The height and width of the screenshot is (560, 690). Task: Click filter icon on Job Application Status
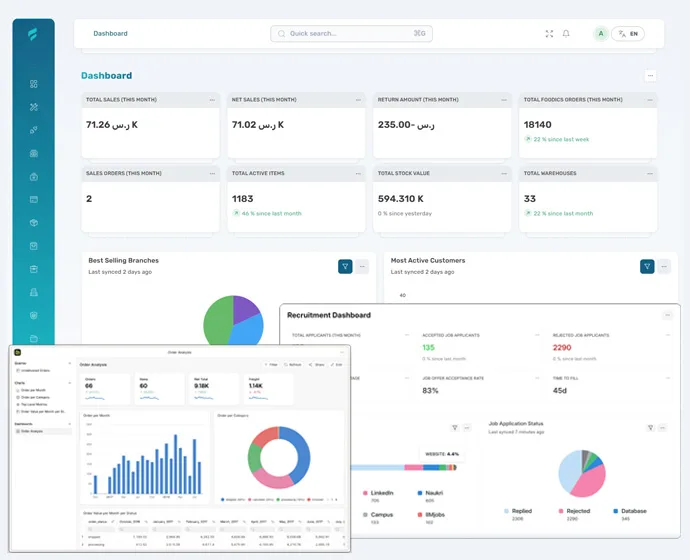(650, 427)
